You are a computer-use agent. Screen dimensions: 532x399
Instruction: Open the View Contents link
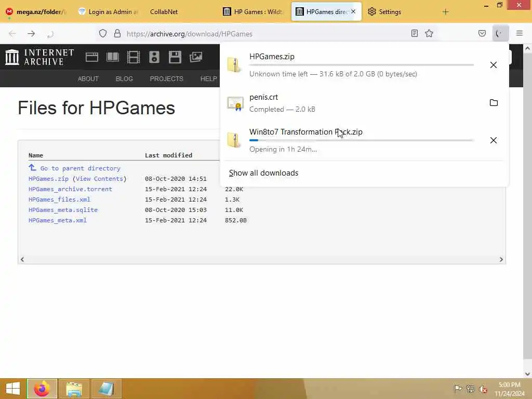pos(99,179)
